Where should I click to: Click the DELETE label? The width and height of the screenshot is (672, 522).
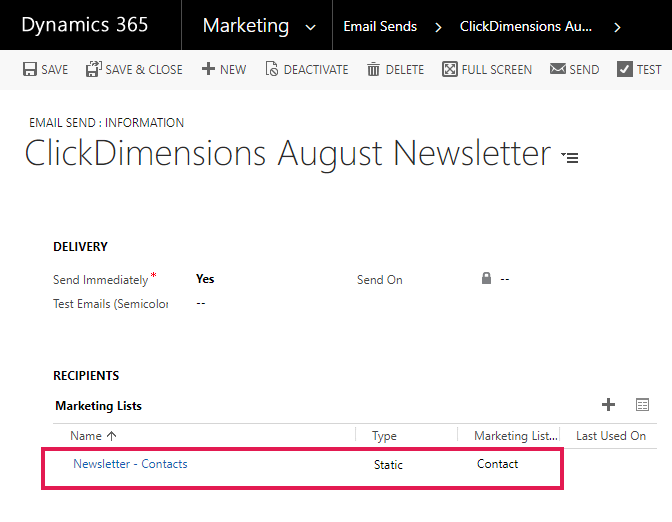pyautogui.click(x=405, y=70)
